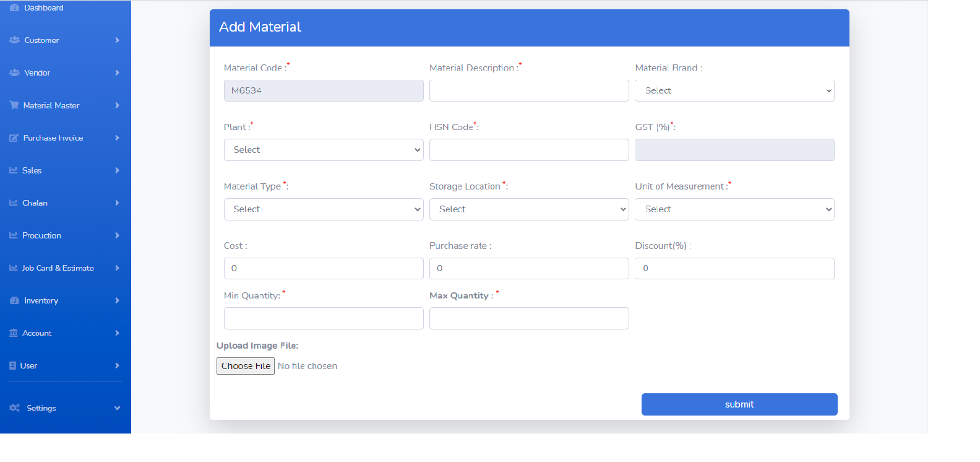
Task: Click the Material Master cart icon
Action: tap(14, 105)
